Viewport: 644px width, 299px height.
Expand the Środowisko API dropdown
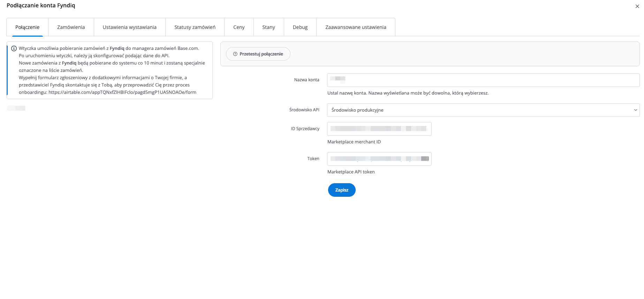(x=483, y=110)
